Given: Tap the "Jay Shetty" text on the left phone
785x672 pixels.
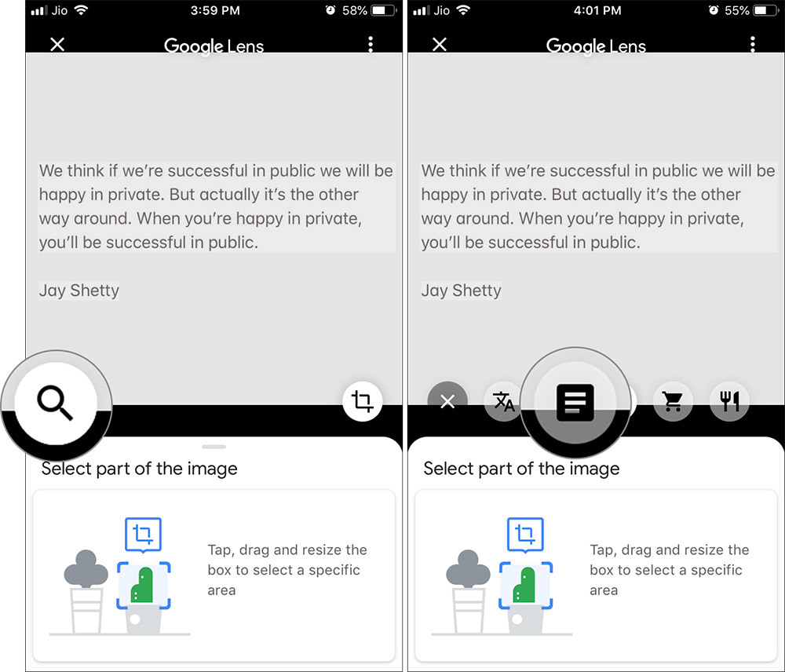Looking at the screenshot, I should coord(79,290).
